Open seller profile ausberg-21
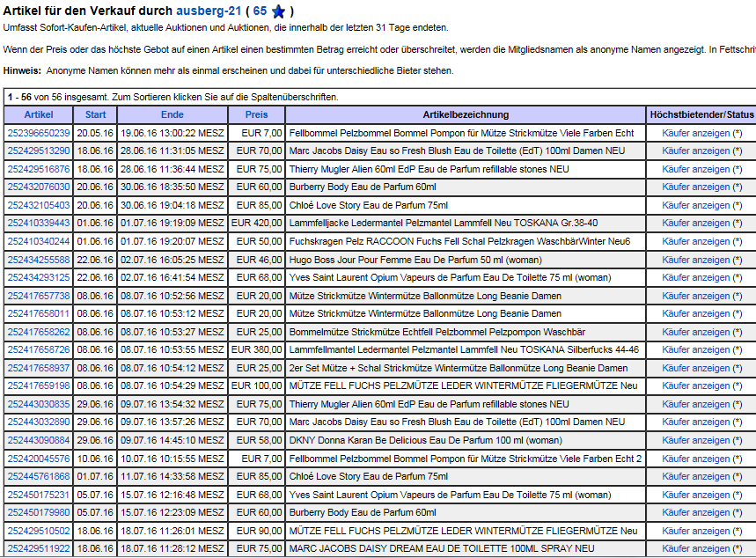756x558 pixels. point(209,11)
